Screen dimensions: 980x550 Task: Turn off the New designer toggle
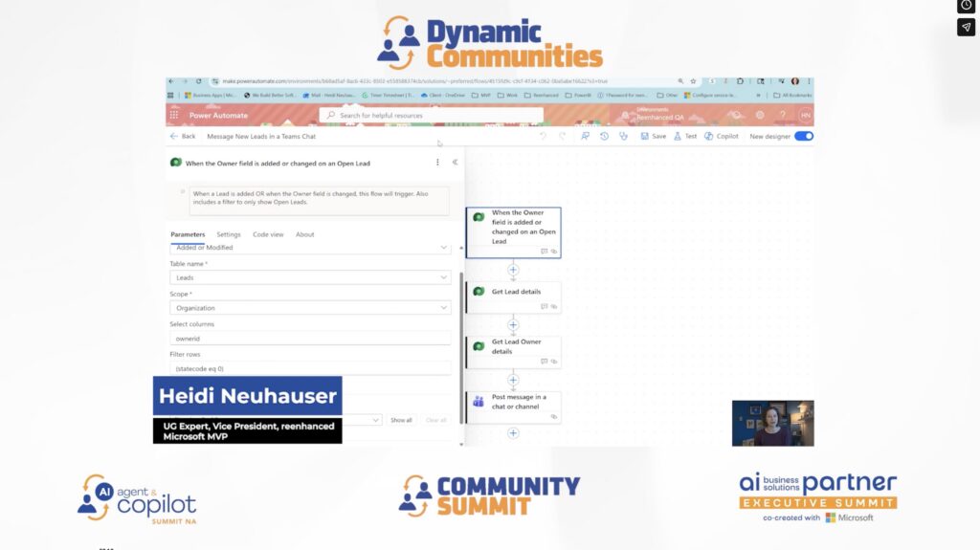pos(804,136)
